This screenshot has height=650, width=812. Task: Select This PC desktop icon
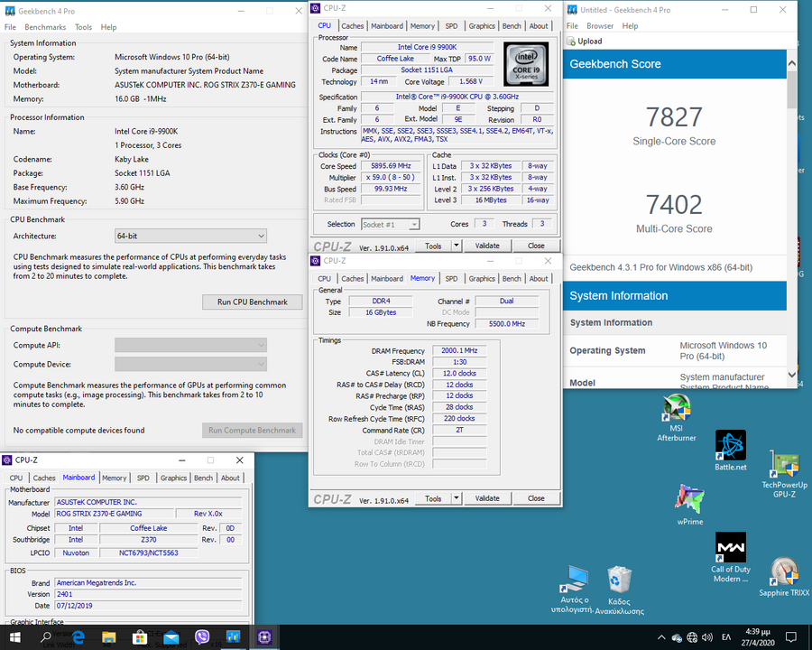572,589
